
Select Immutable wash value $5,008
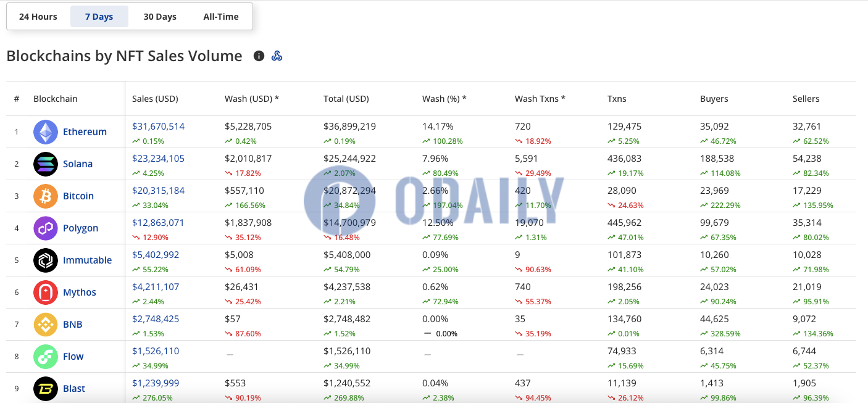click(x=239, y=255)
